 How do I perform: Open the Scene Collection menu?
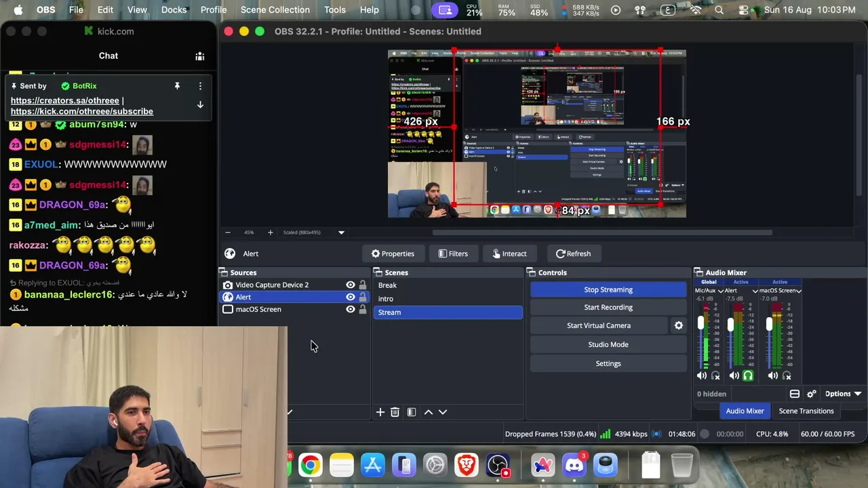coord(275,10)
